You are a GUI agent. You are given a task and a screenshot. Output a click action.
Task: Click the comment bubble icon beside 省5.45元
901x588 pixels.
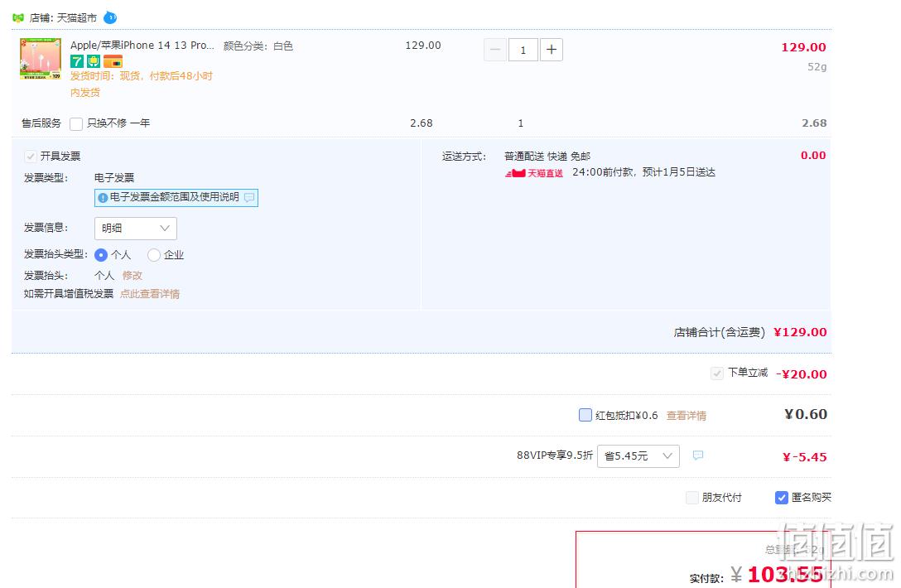(697, 455)
